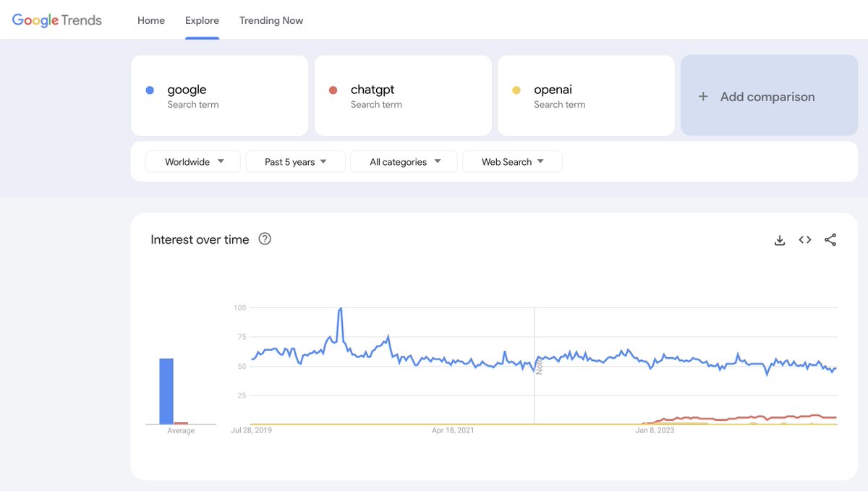
Task: Share the Interest over time chart
Action: click(830, 239)
